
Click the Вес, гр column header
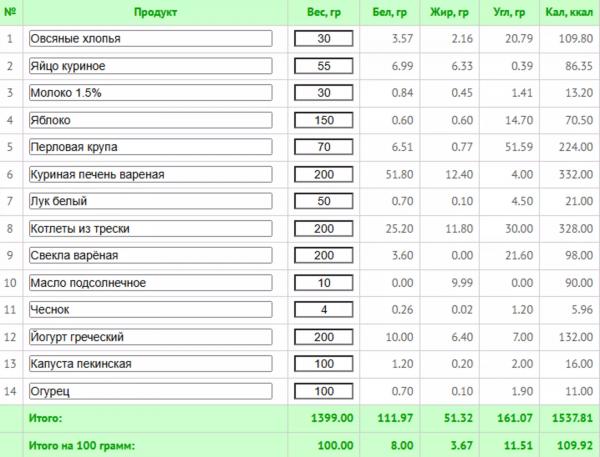324,12
